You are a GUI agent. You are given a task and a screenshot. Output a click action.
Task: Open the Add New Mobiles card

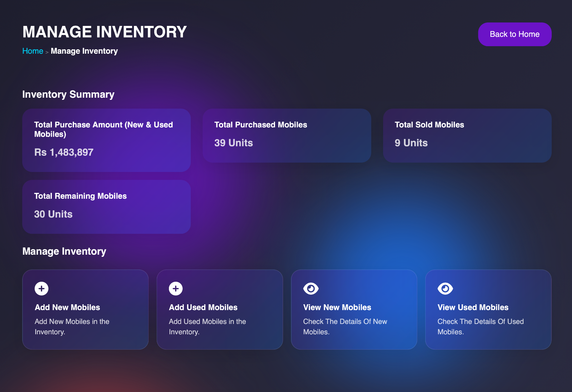(x=85, y=310)
